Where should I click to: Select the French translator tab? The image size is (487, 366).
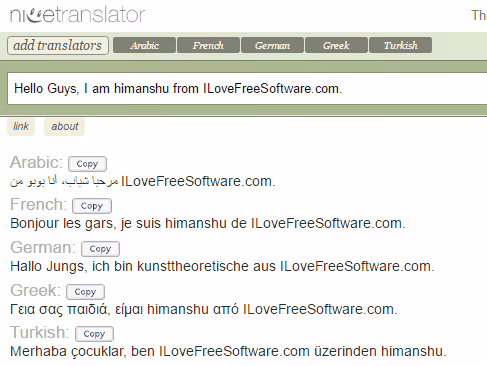click(208, 45)
